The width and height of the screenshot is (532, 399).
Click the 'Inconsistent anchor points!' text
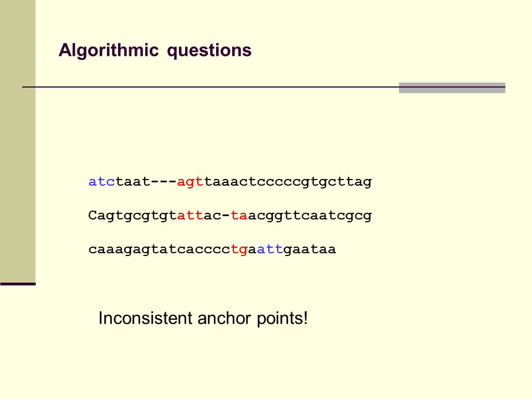tap(203, 319)
